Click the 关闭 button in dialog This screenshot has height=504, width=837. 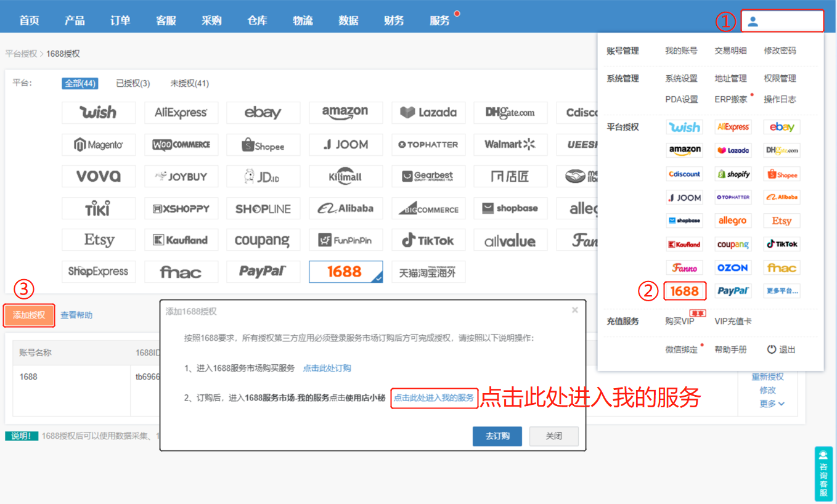[554, 436]
